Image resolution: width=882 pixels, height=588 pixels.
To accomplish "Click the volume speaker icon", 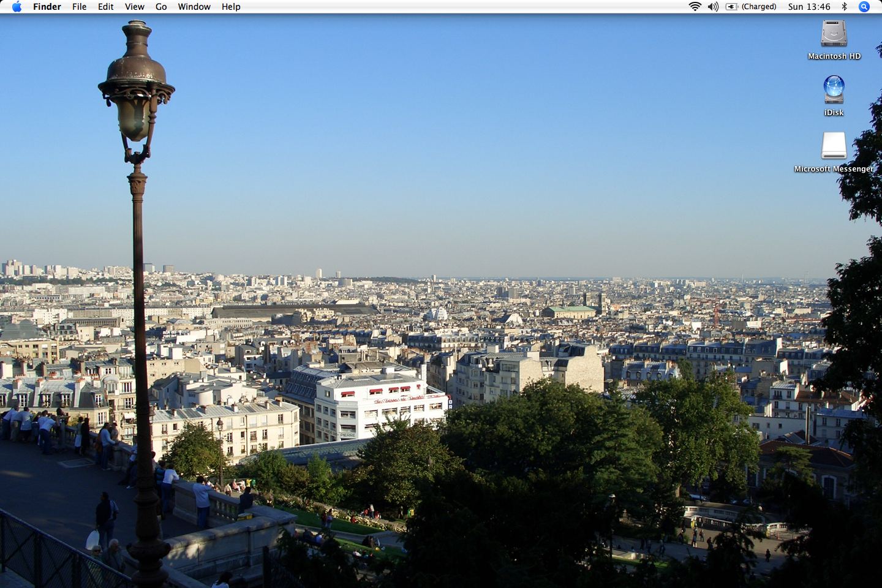I will point(713,7).
